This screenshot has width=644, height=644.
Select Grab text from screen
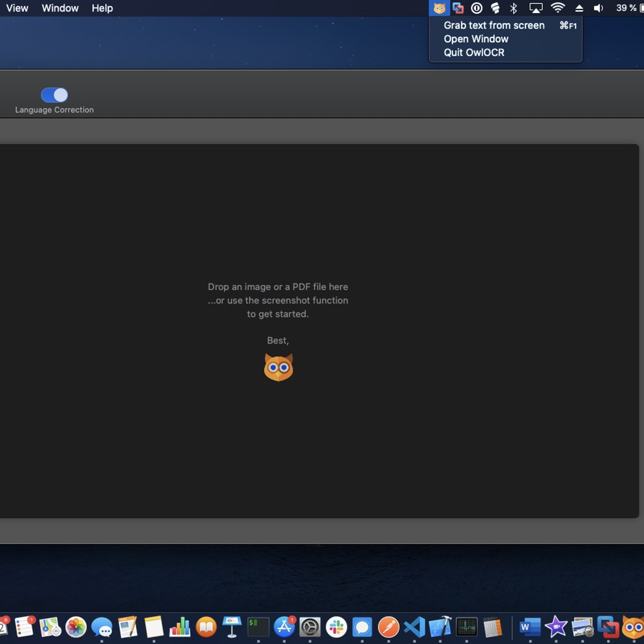coord(493,25)
